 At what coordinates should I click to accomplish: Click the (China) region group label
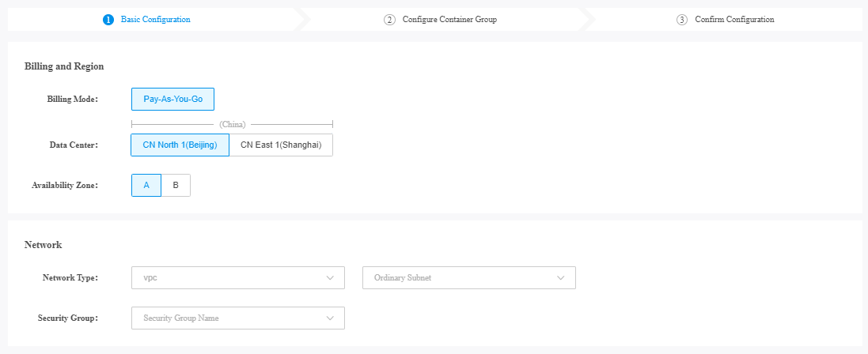(x=233, y=125)
